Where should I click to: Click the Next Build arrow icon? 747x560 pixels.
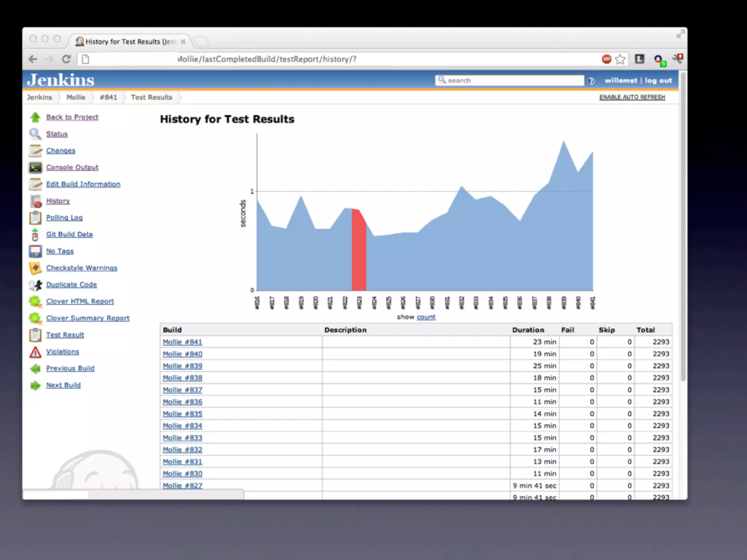point(35,385)
